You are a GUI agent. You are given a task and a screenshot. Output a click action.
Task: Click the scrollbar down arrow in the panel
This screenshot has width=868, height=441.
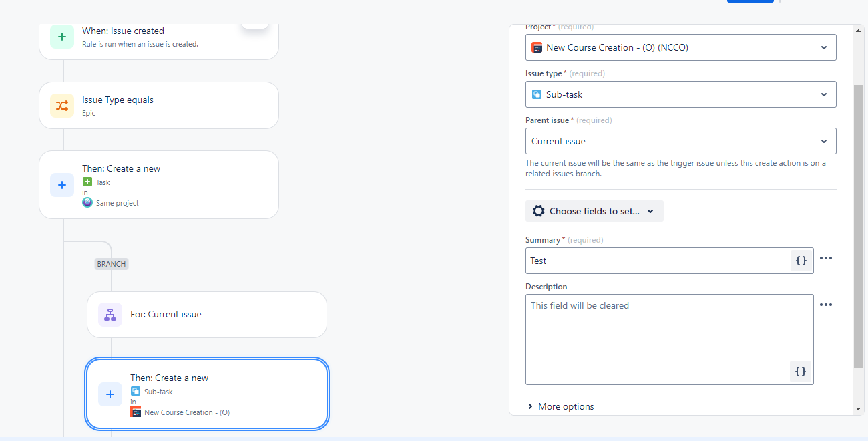[x=859, y=408]
